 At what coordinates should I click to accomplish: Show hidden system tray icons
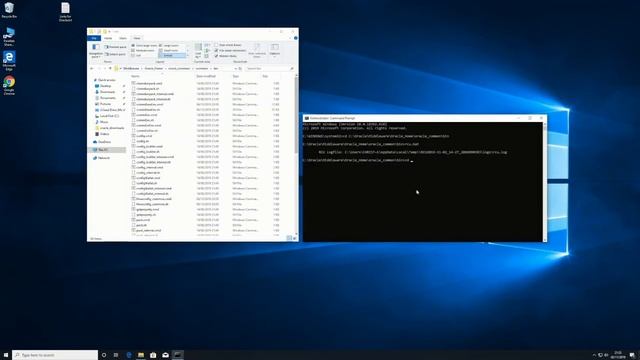(594, 355)
